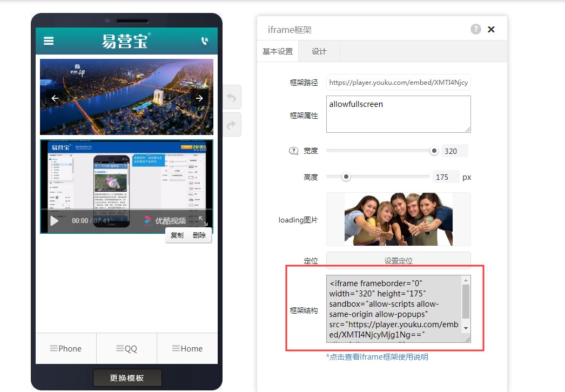Tap the QQ bottom nav item

click(126, 348)
